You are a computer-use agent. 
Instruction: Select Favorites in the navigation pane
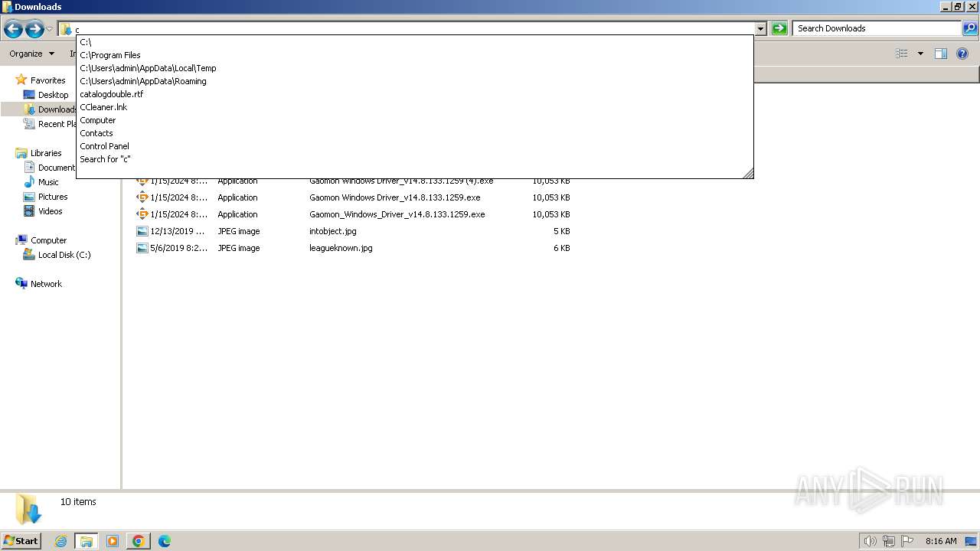47,80
